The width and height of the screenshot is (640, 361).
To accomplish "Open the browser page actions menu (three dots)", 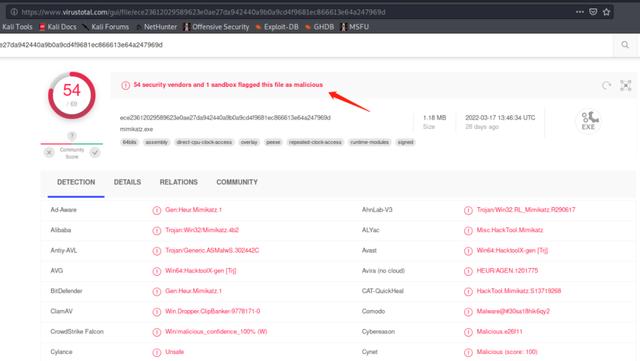I will 580,12.
